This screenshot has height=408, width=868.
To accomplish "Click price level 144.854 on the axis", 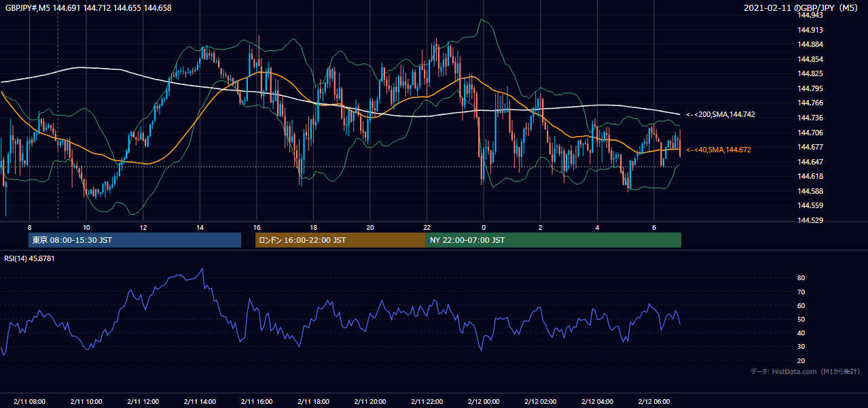I will tap(811, 59).
